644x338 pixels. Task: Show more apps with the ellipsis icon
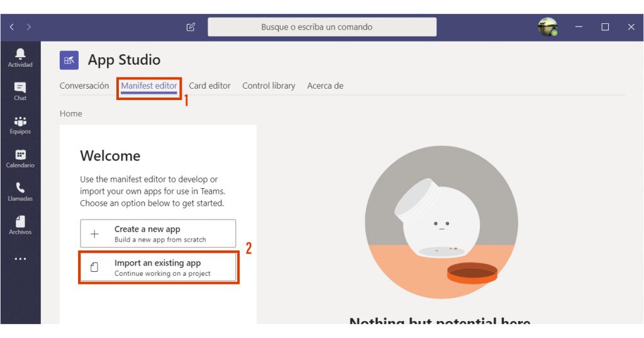[20, 259]
